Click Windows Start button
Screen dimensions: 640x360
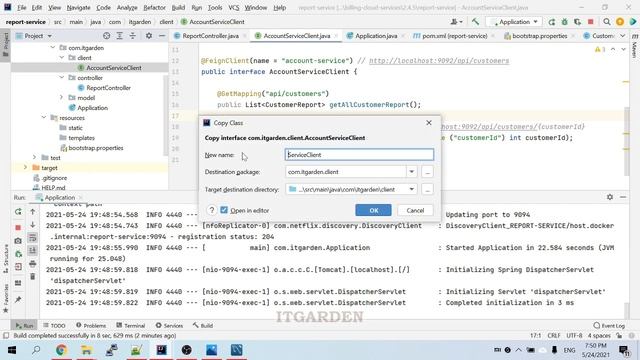[11, 350]
